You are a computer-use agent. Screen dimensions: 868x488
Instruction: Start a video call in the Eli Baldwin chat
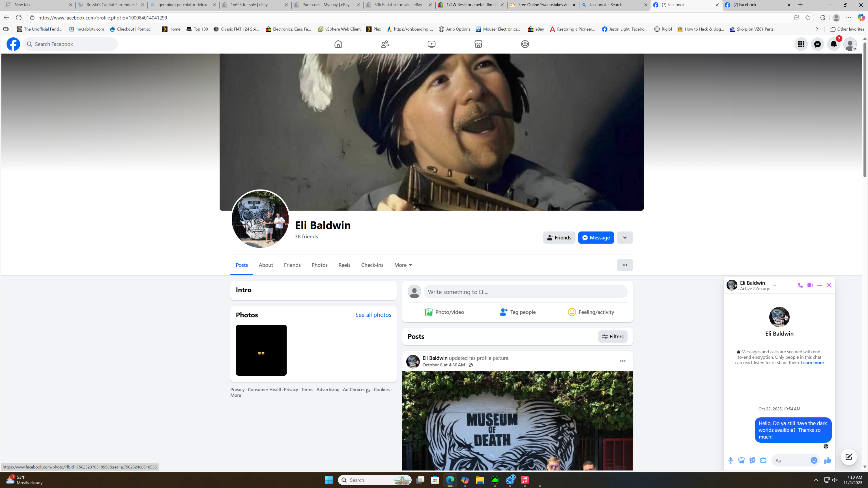click(x=810, y=285)
